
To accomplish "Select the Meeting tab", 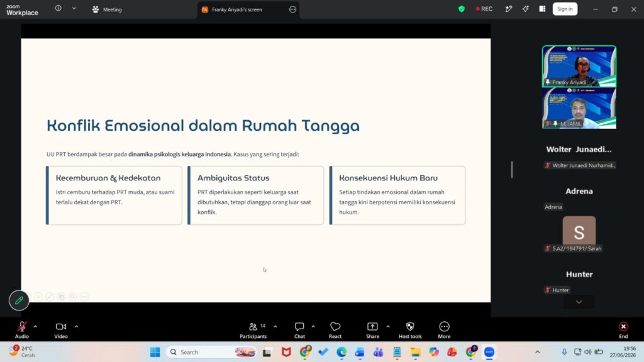I will point(107,9).
